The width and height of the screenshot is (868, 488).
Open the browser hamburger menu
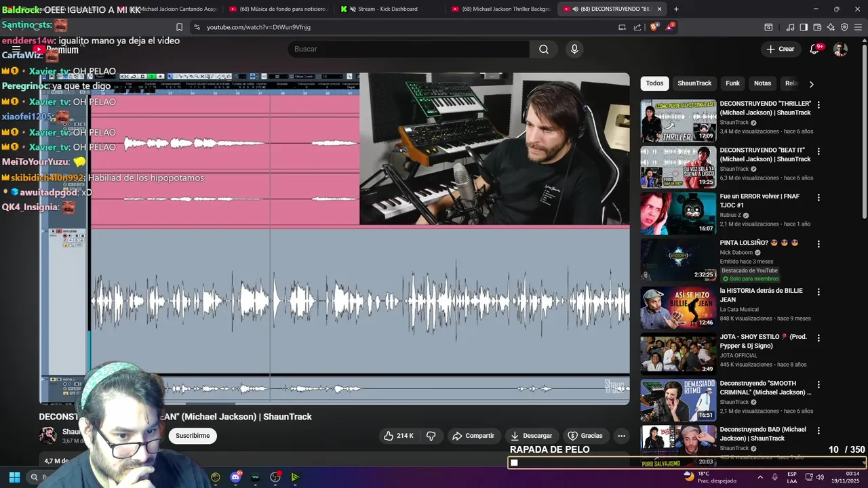pos(859,27)
